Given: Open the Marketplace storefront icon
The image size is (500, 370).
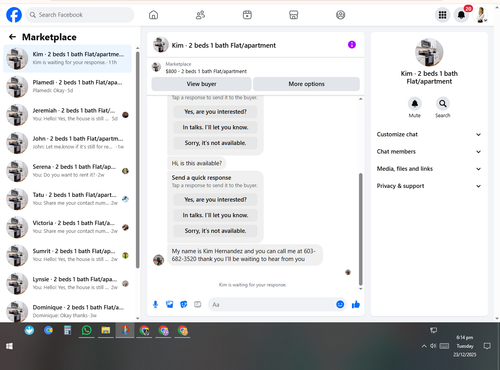Looking at the screenshot, I should [x=294, y=15].
